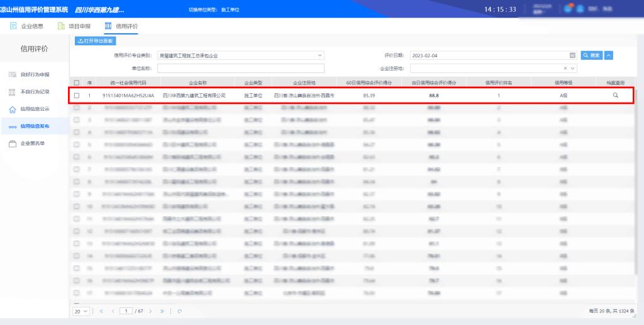Focus the 单位名称 input field
Screen dimensions: 644x325
click(241, 68)
